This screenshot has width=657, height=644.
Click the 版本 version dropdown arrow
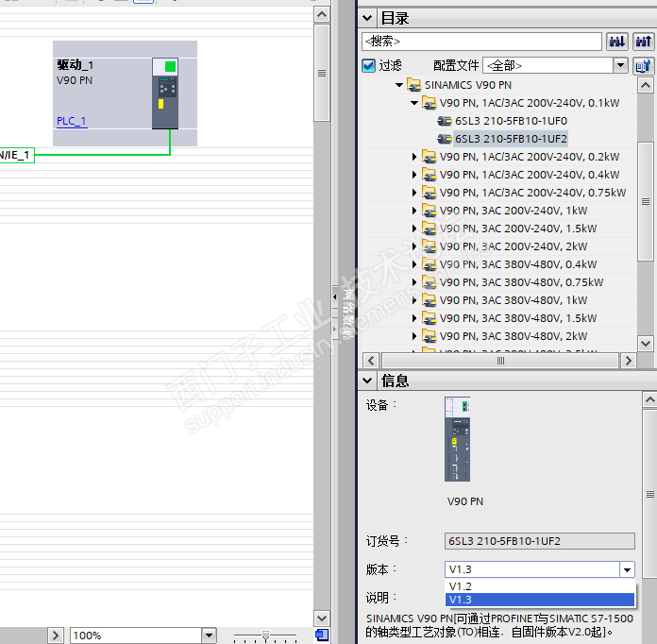tap(627, 569)
